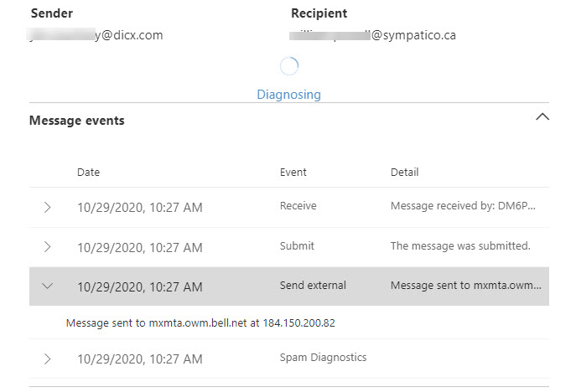The width and height of the screenshot is (576, 392).
Task: Expand the Spam Diagnostics row chevron
Action: [x=47, y=358]
